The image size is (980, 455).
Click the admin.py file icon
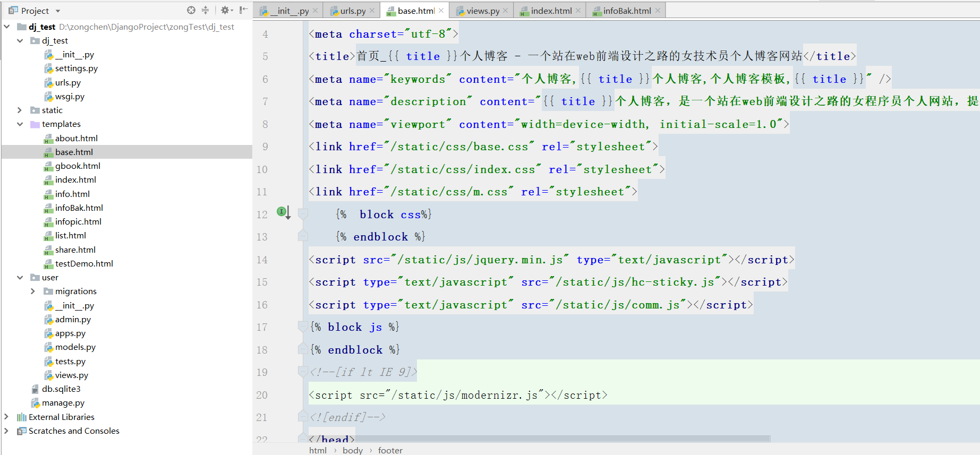(x=49, y=320)
